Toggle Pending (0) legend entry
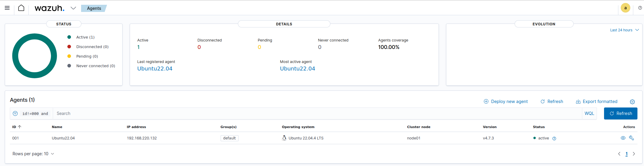The image size is (644, 166). (x=87, y=56)
